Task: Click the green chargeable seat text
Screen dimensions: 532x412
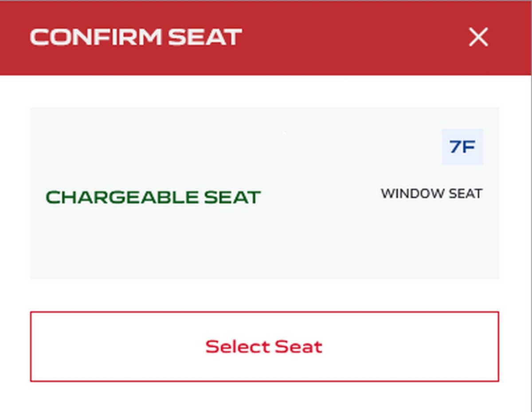Action: tap(153, 198)
